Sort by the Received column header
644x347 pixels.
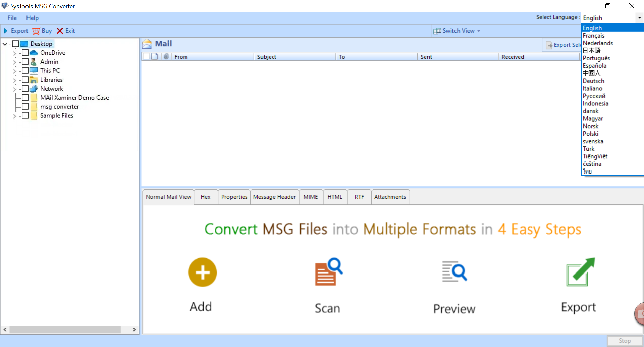point(539,57)
